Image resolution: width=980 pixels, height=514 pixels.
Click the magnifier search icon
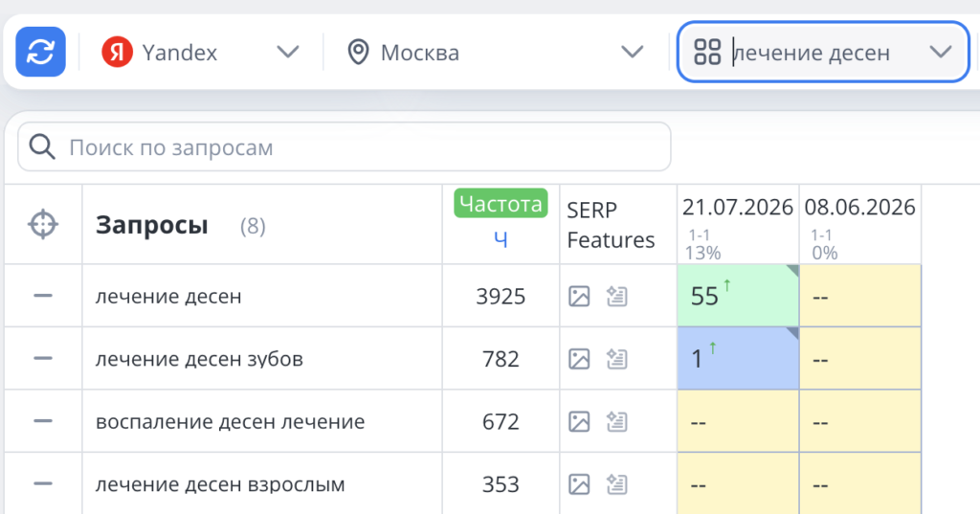[42, 147]
